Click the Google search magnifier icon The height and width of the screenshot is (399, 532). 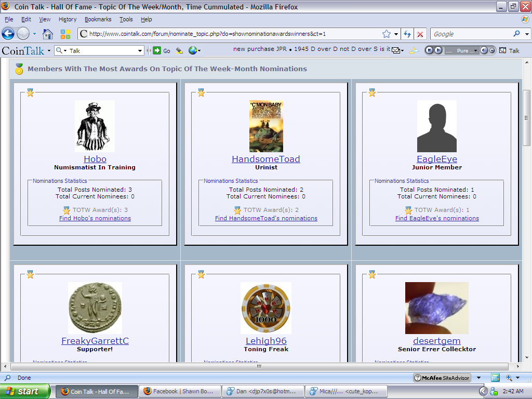(516, 34)
